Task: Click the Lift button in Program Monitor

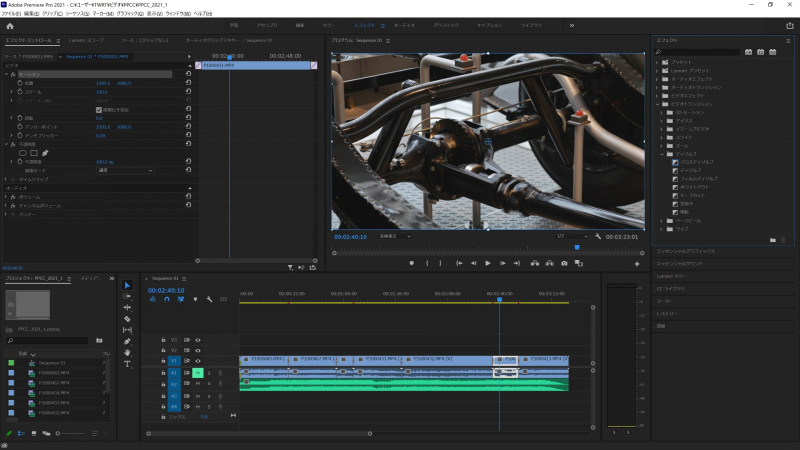Action: 535,263
